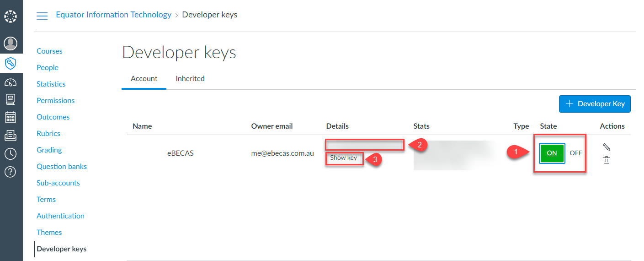Click the Show key button

(x=344, y=158)
